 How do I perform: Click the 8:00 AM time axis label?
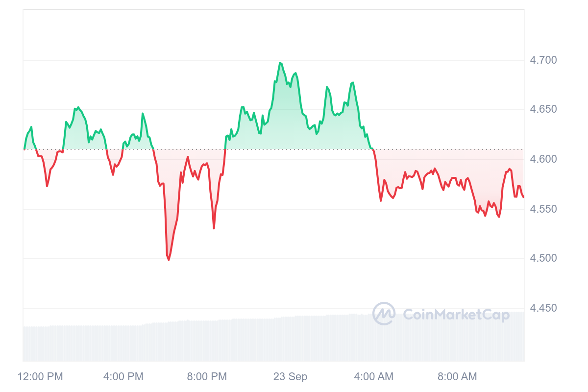[457, 377]
